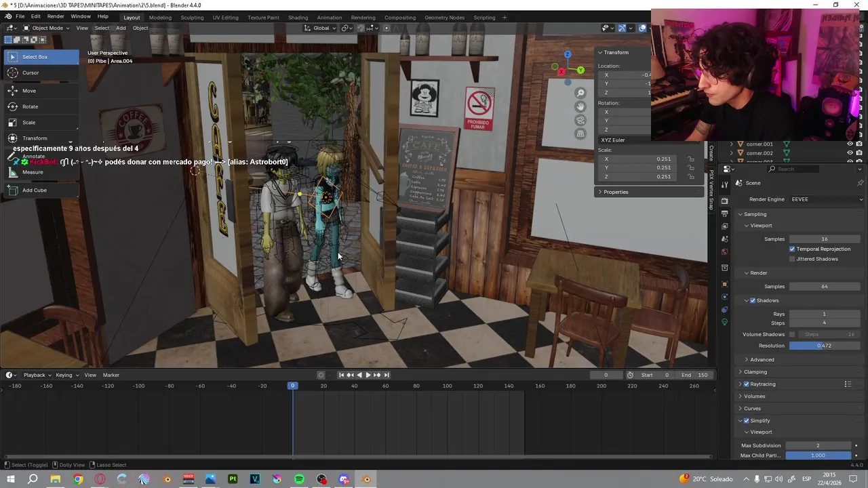Pin the Scene properties with pin icon
Screen dimensions: 868x488
click(x=860, y=183)
